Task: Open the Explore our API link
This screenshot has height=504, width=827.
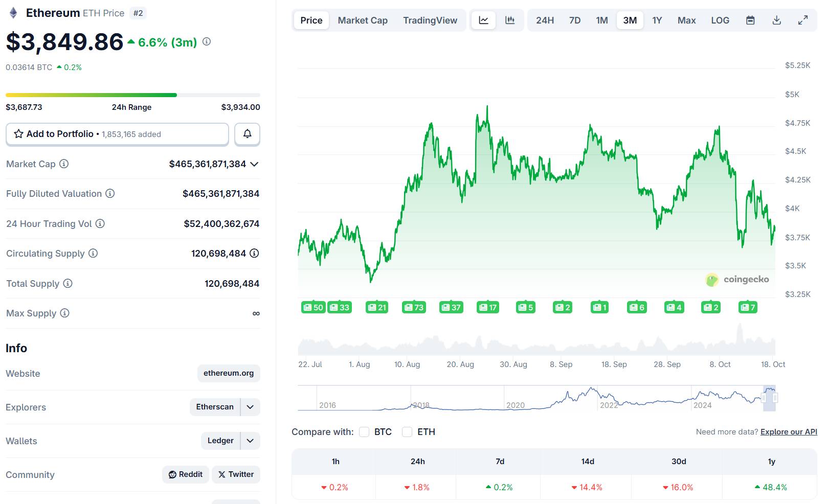Action: coord(789,432)
